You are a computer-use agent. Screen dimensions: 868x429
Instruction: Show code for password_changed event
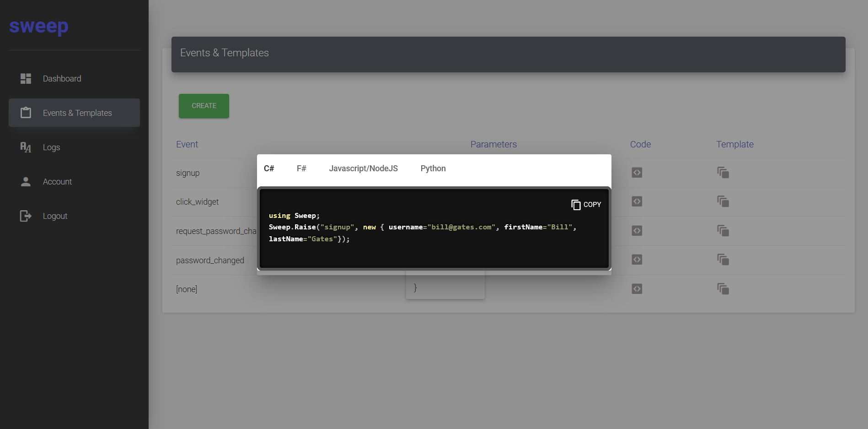[x=637, y=260]
